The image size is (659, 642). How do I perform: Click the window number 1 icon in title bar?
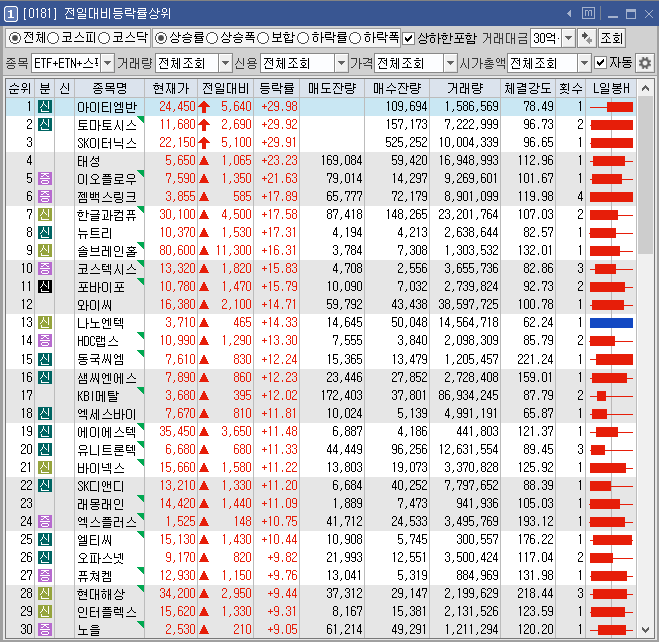tap(11, 14)
